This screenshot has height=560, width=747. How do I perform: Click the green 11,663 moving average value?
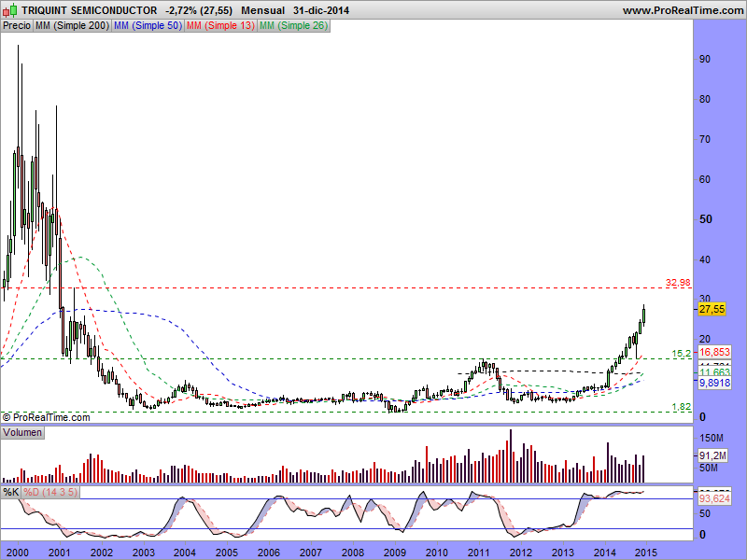(x=714, y=371)
